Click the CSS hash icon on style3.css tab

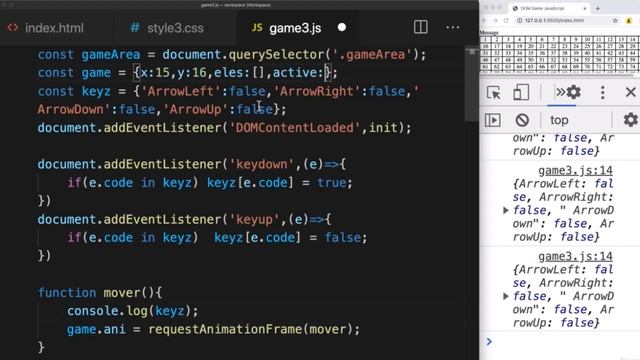(x=134, y=27)
